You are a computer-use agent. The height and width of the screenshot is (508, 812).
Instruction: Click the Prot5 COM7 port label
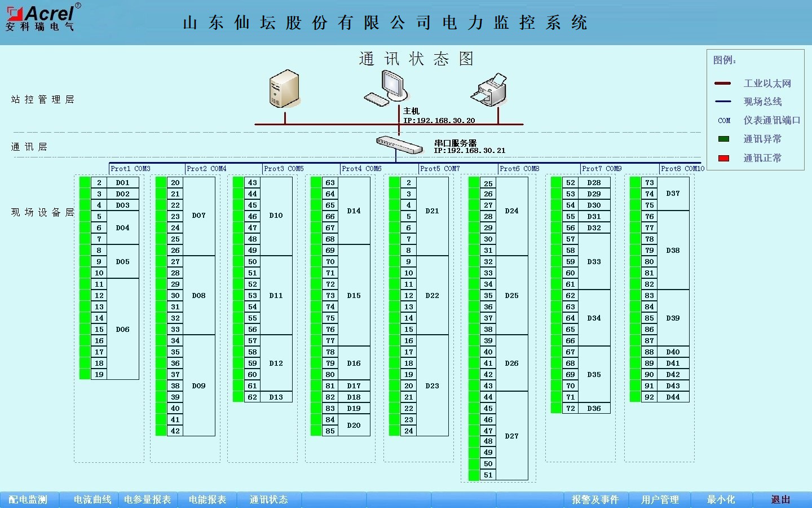pyautogui.click(x=440, y=169)
